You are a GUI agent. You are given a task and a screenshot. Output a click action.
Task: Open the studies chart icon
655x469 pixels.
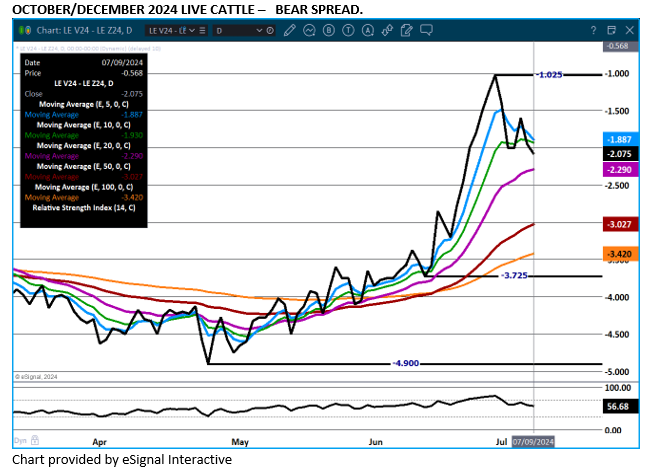(x=309, y=31)
